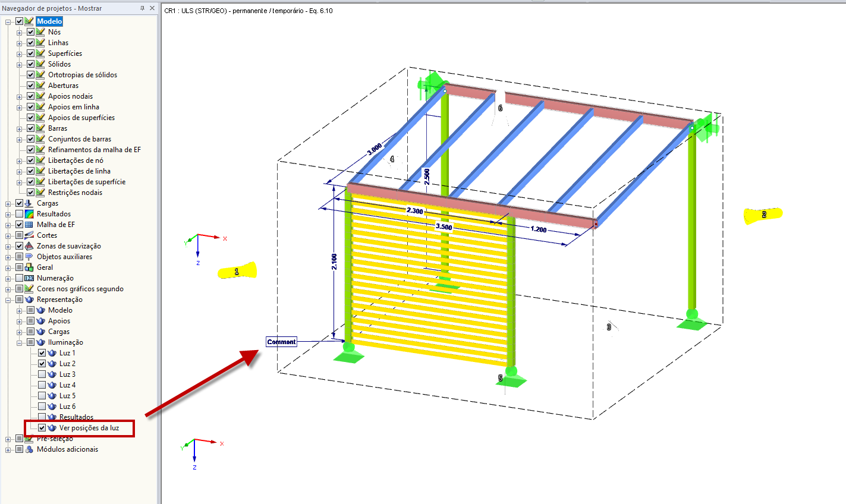The width and height of the screenshot is (846, 504).
Task: Click the Objetos auxiliares icon
Action: [x=29, y=257]
